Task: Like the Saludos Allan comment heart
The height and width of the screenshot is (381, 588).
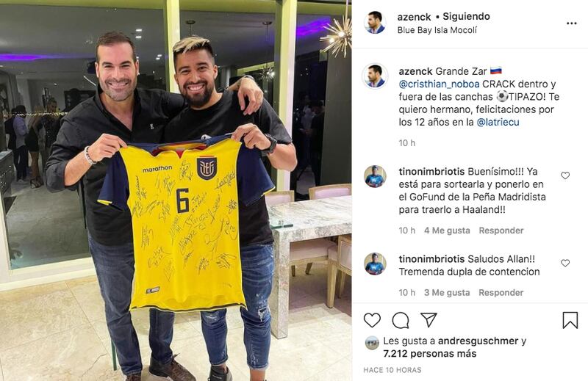Action: [565, 263]
